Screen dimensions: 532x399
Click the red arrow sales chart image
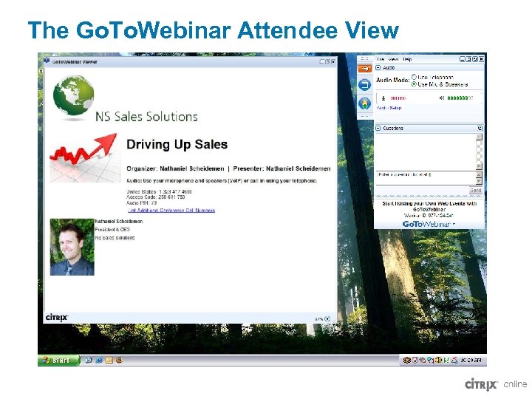pos(85,158)
